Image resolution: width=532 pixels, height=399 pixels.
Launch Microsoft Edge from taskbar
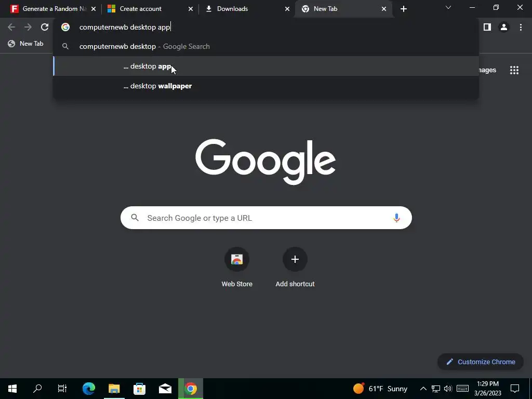pos(89,389)
